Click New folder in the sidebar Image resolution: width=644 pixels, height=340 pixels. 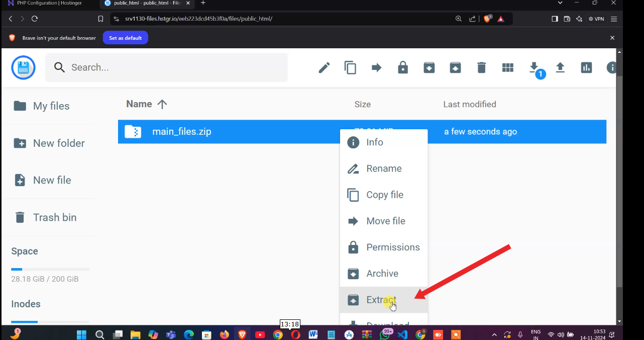[x=48, y=143]
